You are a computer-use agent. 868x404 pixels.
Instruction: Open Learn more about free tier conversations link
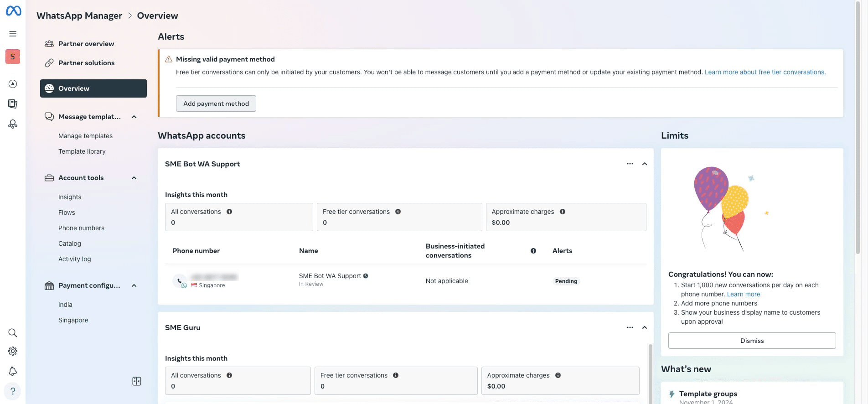765,72
